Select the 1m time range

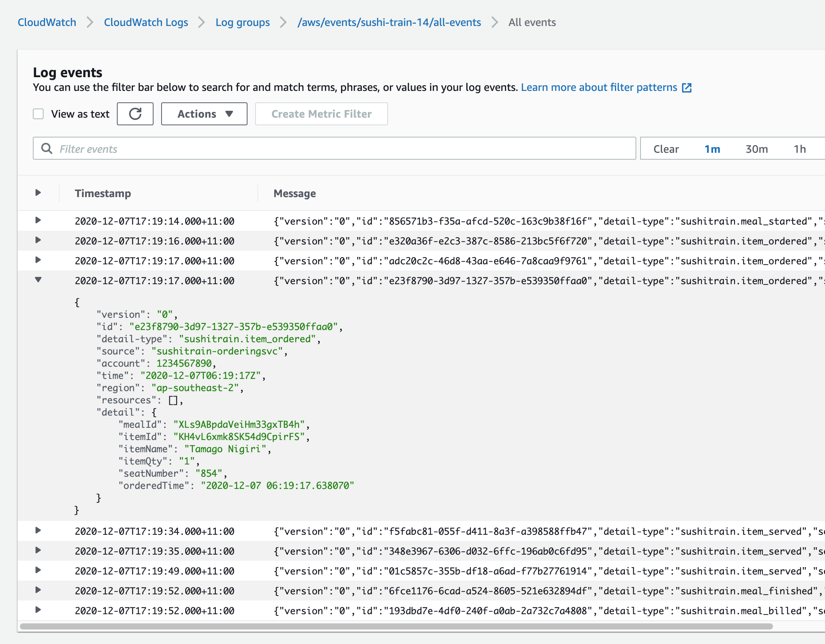tap(712, 149)
